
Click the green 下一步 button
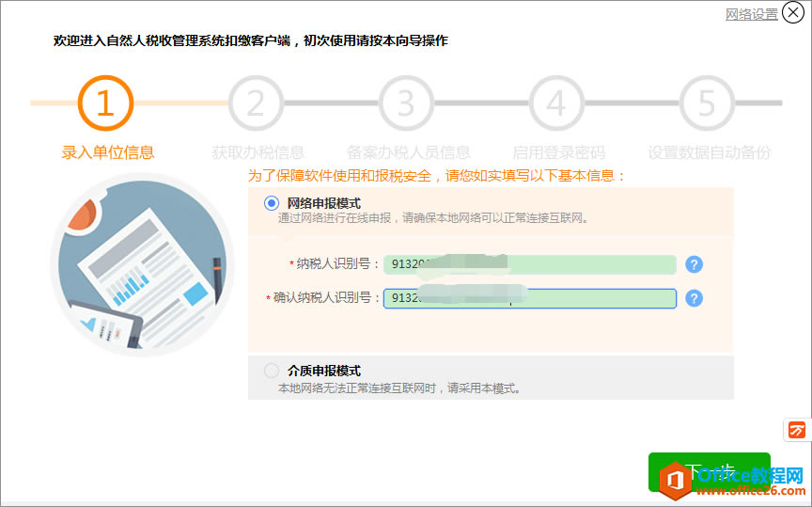709,472
